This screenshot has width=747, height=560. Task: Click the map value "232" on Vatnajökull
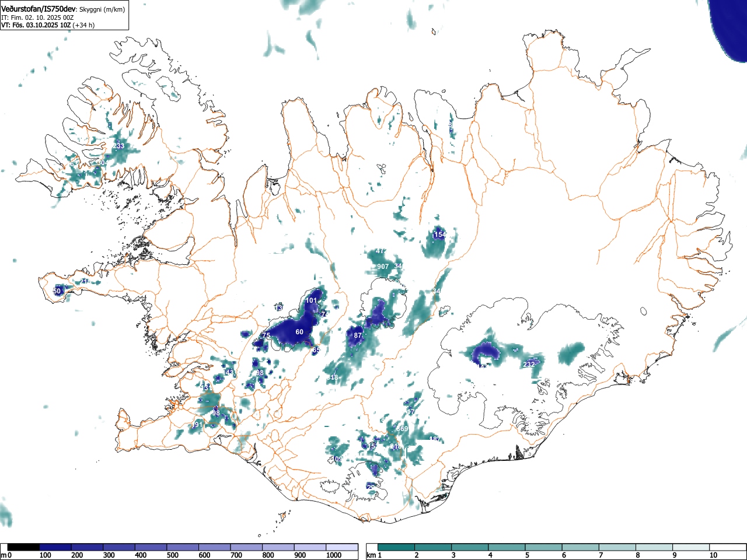[x=529, y=365]
